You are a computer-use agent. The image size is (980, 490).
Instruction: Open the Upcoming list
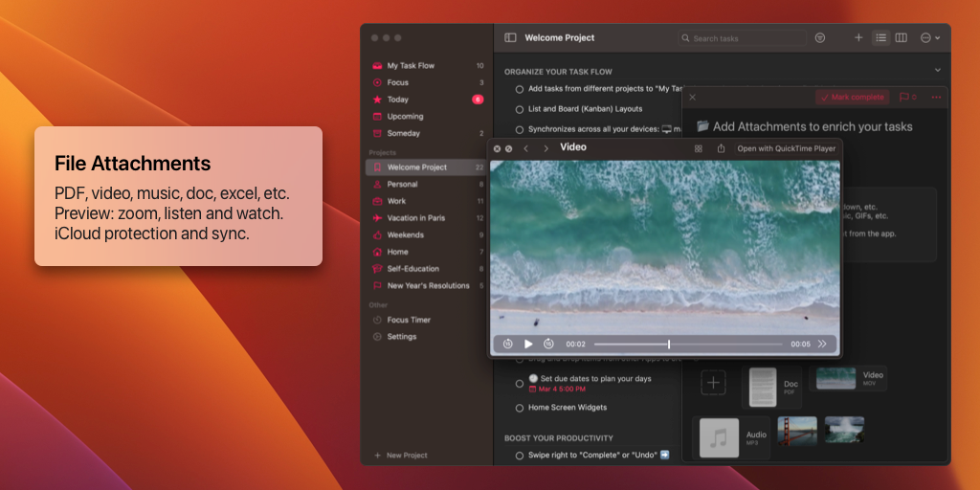[x=426, y=116]
